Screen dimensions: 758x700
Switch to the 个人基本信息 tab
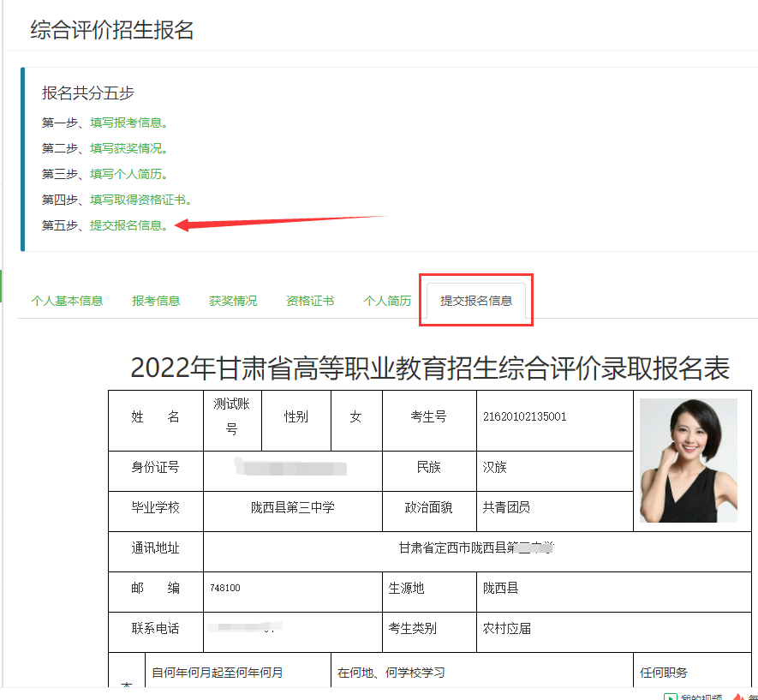(67, 301)
